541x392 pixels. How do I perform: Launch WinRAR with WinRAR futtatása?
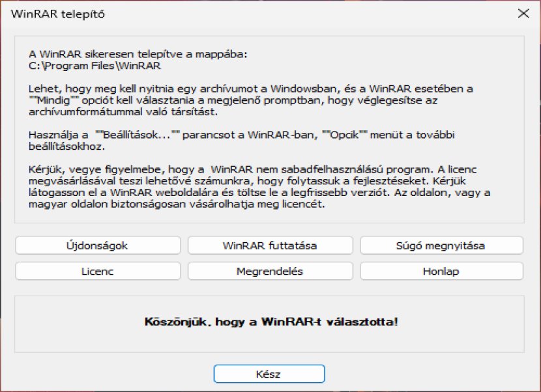[270, 245]
